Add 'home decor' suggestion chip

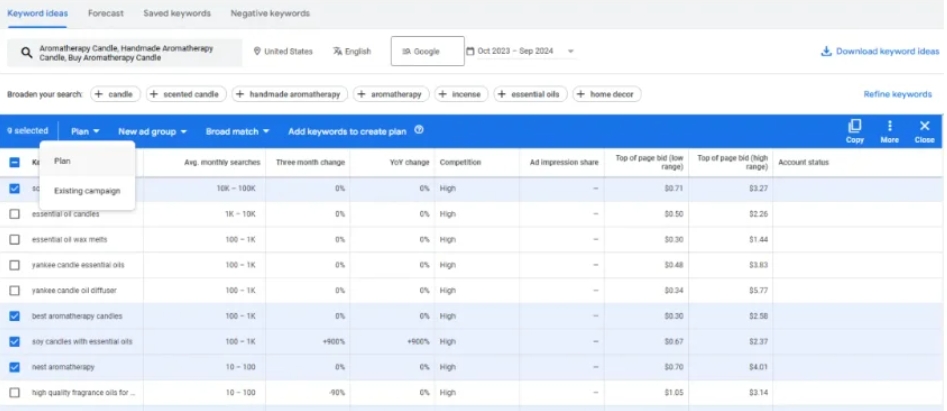[x=607, y=94]
